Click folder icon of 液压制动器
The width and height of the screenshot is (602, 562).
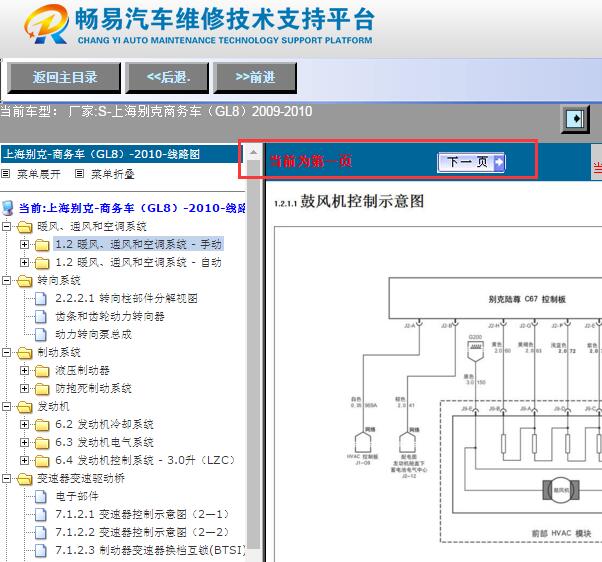coord(42,371)
